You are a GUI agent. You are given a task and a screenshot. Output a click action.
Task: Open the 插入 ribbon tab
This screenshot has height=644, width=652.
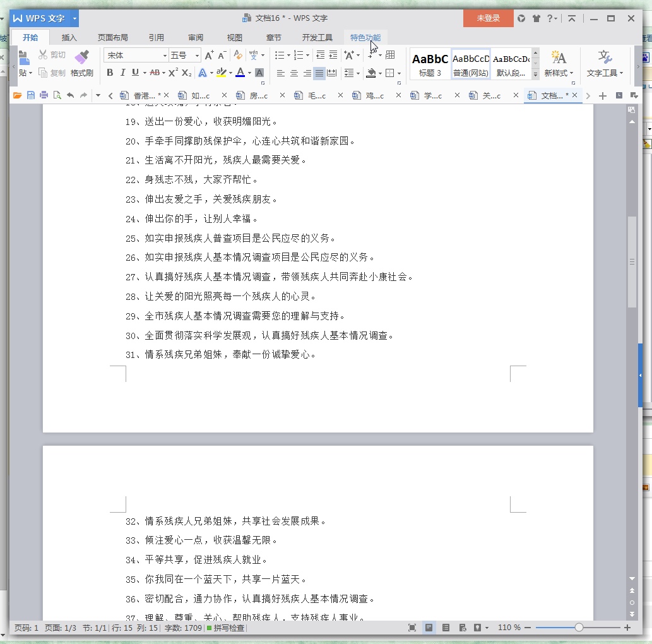(x=69, y=38)
